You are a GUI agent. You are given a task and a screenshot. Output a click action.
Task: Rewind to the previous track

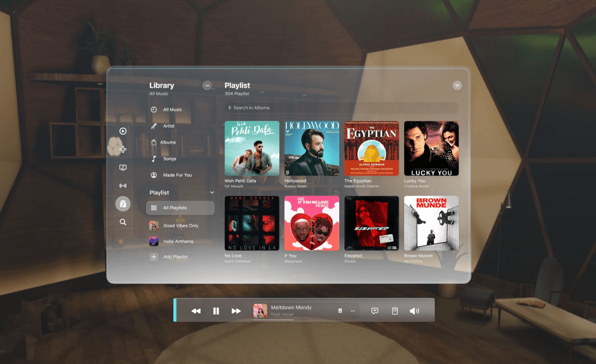[196, 311]
